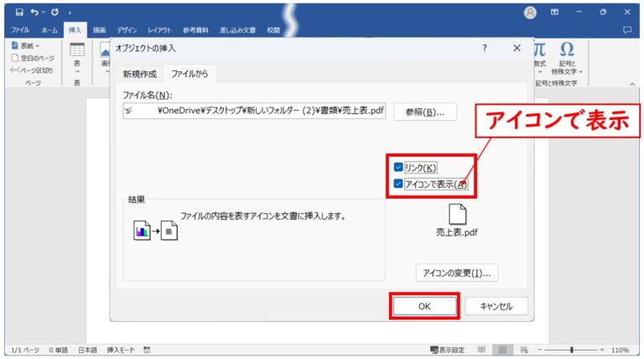Click the dialog help question mark
This screenshot has height=359, width=644.
tap(484, 49)
